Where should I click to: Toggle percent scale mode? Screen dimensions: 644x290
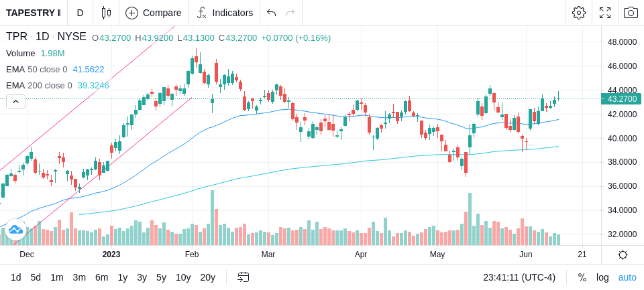(x=582, y=278)
